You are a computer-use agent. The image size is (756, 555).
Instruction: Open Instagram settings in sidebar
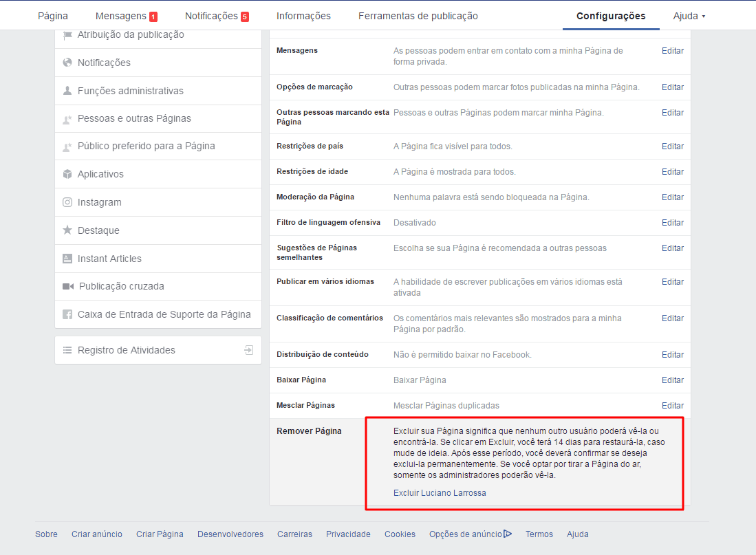(158, 202)
